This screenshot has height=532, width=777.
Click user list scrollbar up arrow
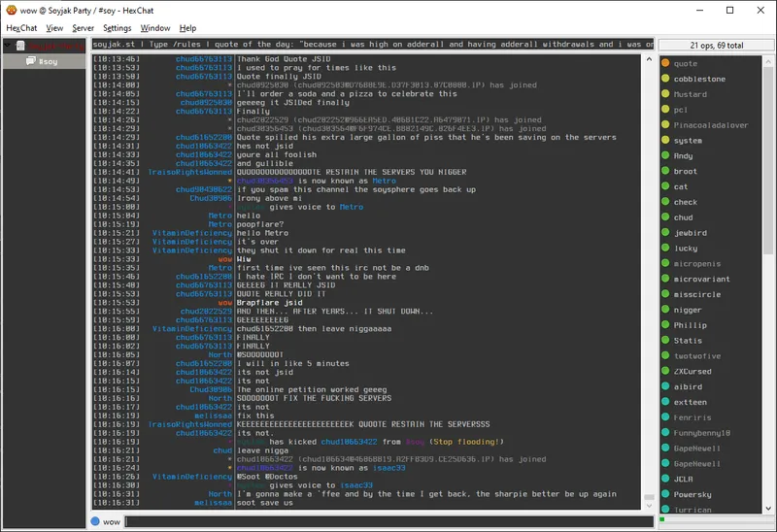[768, 62]
